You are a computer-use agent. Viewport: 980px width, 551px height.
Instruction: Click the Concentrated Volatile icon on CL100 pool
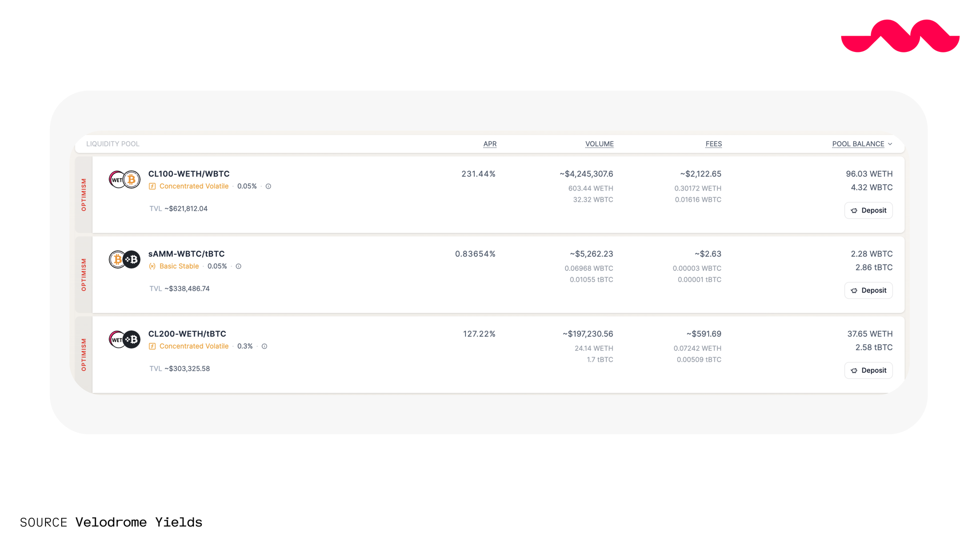point(152,187)
